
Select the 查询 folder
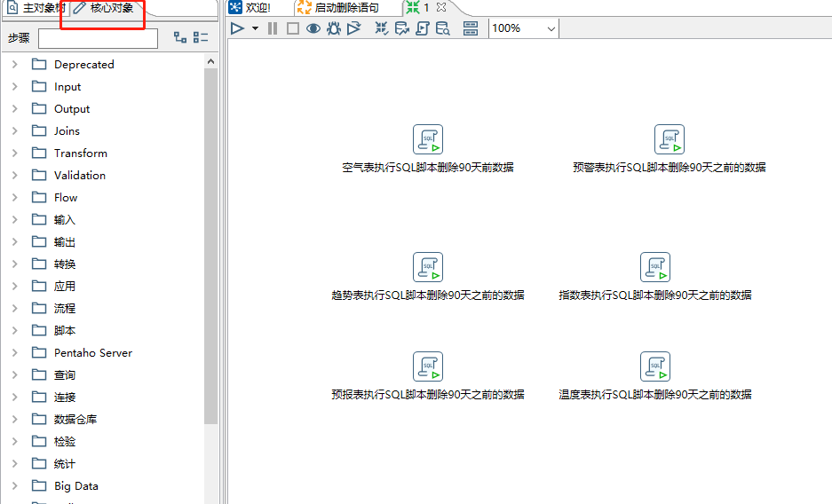(x=65, y=375)
